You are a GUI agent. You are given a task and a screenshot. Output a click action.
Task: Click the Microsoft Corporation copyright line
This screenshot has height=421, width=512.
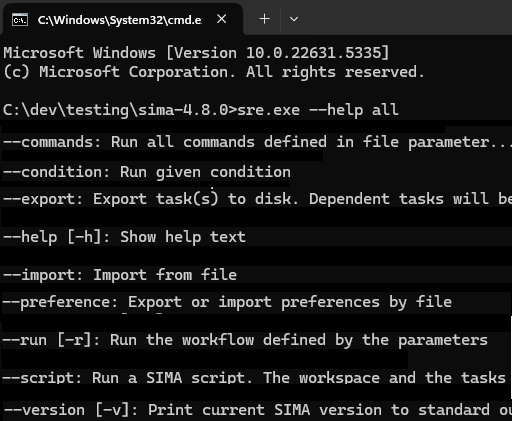214,72
